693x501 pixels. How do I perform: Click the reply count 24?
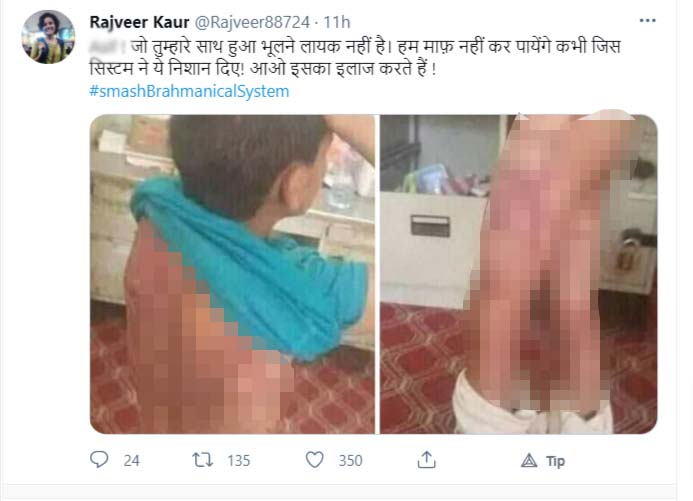click(x=131, y=461)
